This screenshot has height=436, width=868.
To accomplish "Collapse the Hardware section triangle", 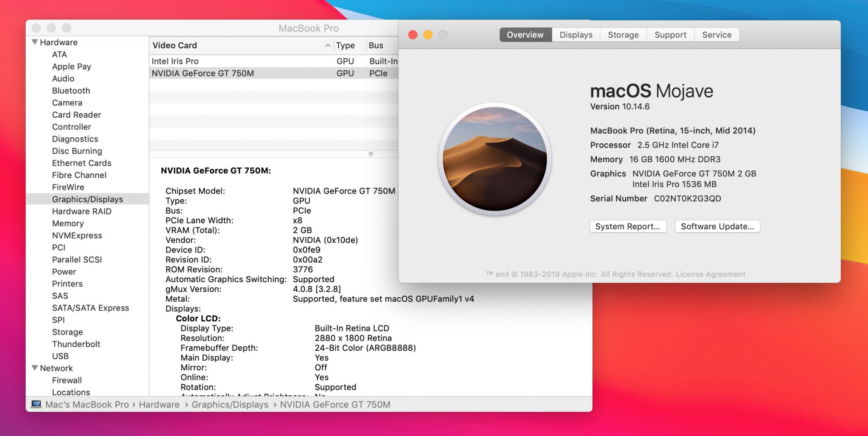I will click(x=35, y=42).
